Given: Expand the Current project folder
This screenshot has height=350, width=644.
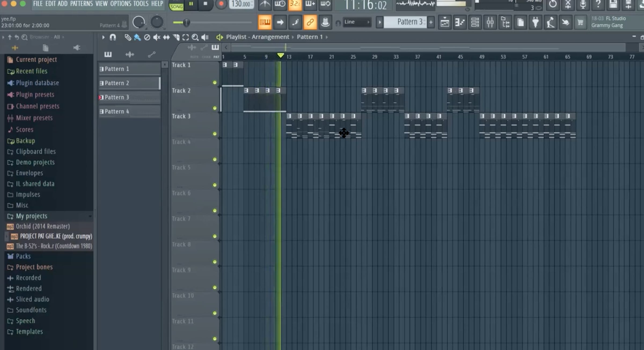Looking at the screenshot, I should pos(36,60).
